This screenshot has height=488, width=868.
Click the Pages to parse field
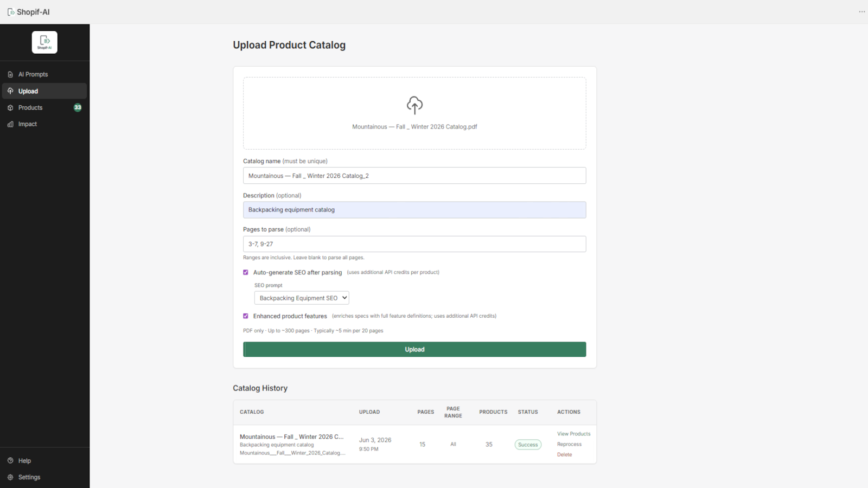pyautogui.click(x=414, y=244)
